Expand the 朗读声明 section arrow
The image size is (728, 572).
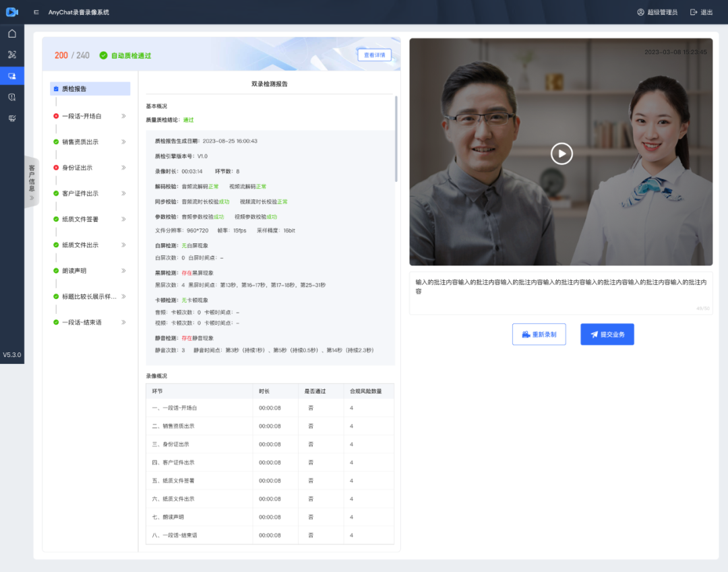[123, 271]
